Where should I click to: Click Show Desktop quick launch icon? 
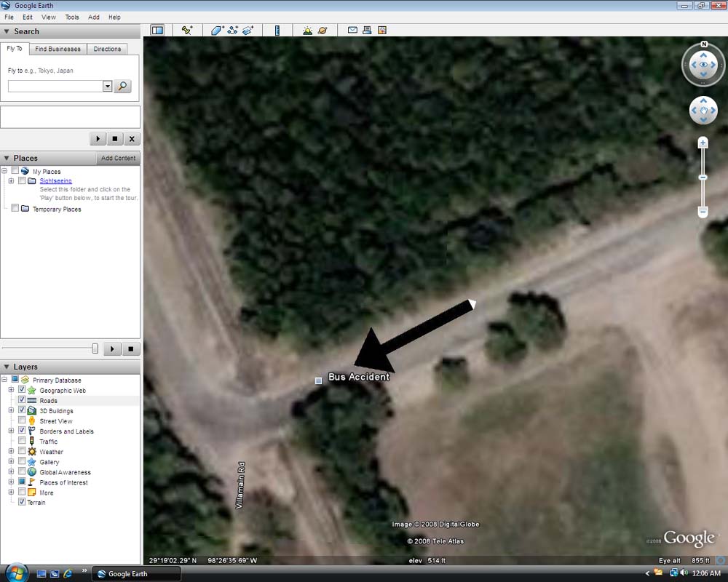[x=41, y=574]
